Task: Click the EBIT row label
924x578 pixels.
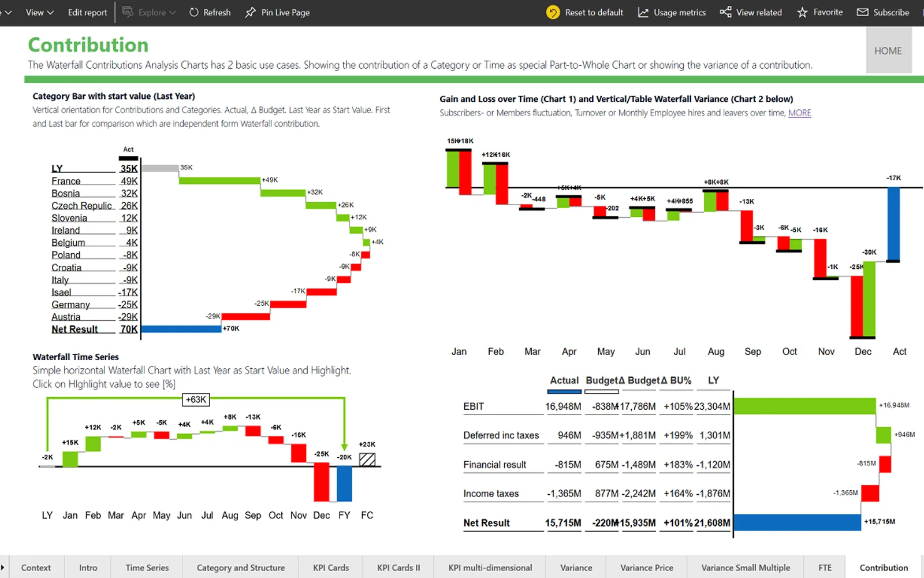Action: (474, 406)
